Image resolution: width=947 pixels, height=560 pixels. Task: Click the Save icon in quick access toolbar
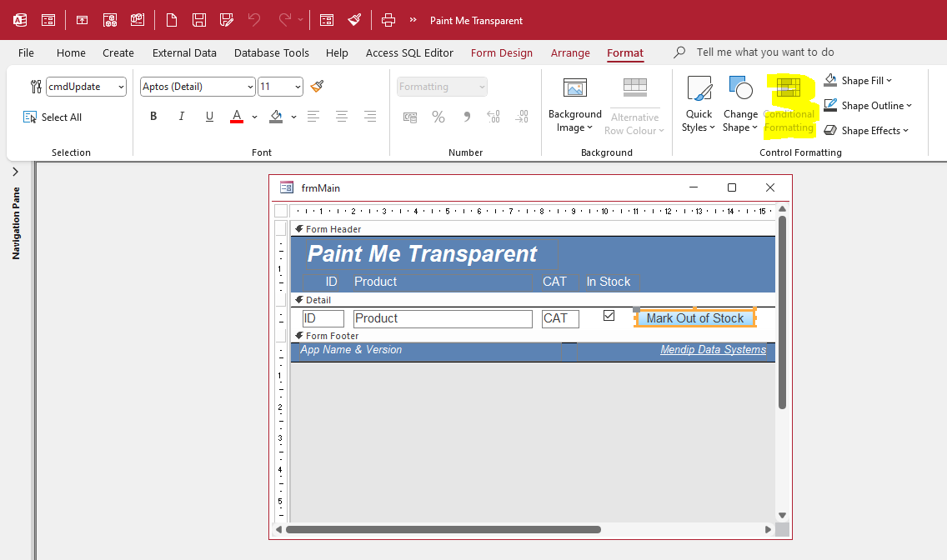tap(198, 20)
